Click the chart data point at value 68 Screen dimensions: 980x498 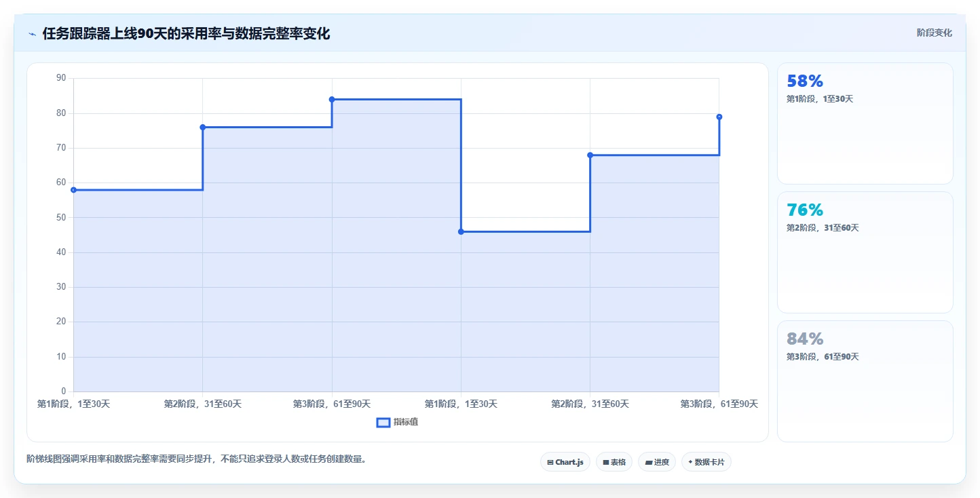(590, 155)
